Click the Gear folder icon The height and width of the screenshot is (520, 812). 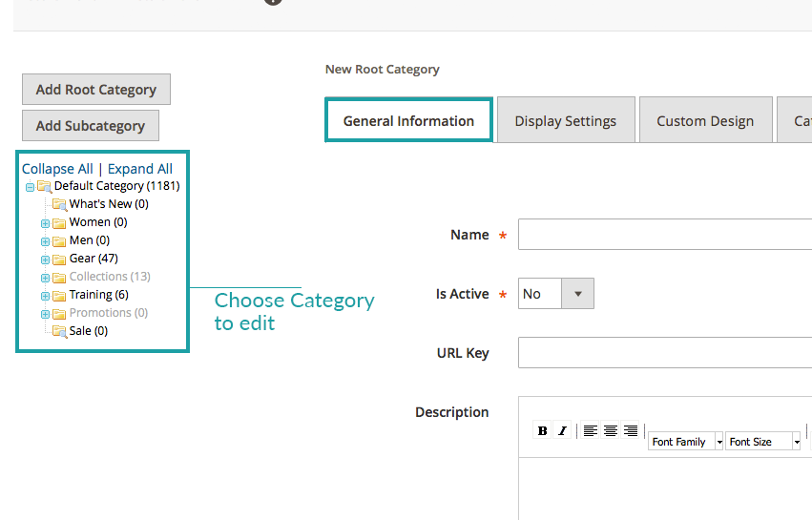(x=59, y=260)
